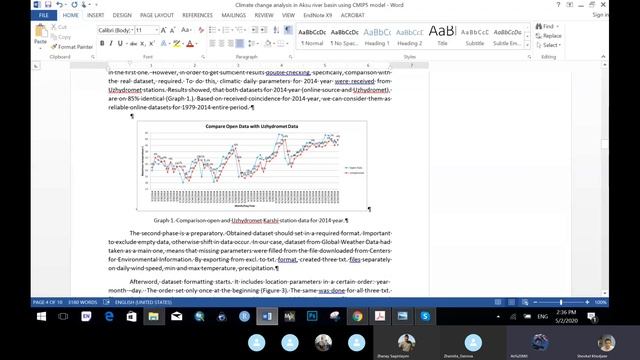Expand the Styles gallery
This screenshot has height=360, width=640.
click(527, 45)
